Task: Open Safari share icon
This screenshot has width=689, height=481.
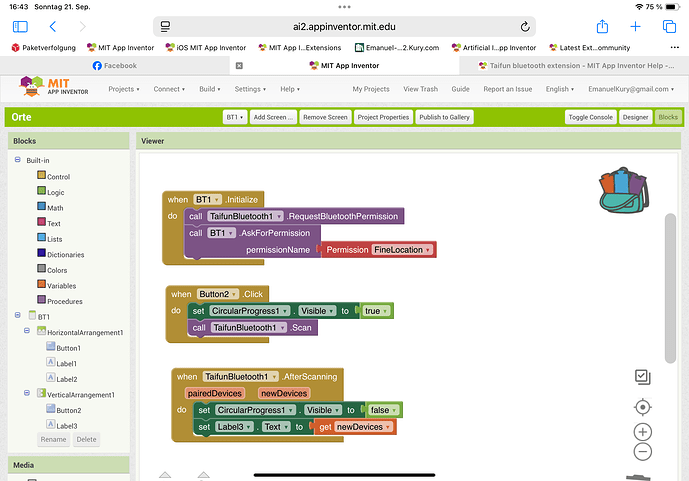Action: click(602, 26)
